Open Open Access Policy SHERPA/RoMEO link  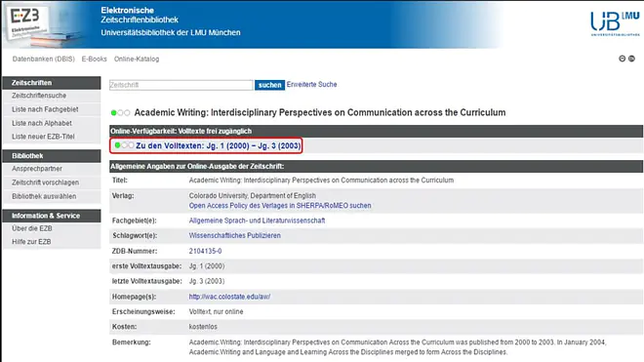click(x=280, y=206)
